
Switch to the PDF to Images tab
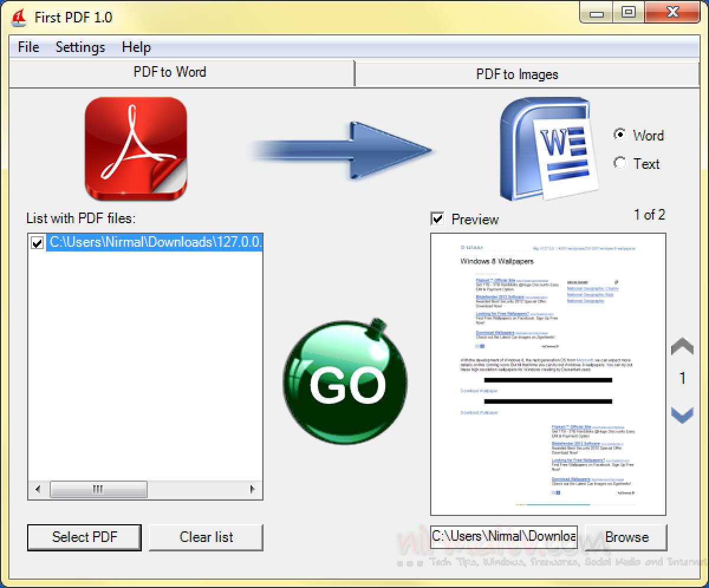pos(516,74)
